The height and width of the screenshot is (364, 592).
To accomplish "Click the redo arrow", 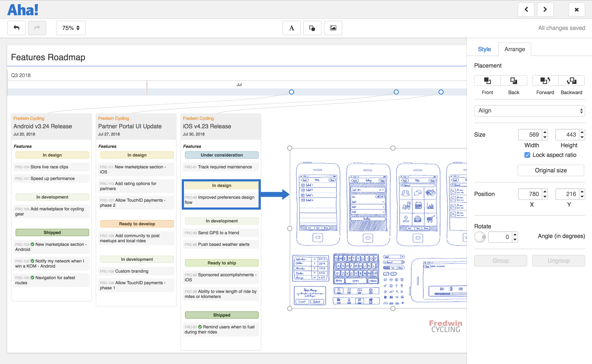I will coord(37,28).
